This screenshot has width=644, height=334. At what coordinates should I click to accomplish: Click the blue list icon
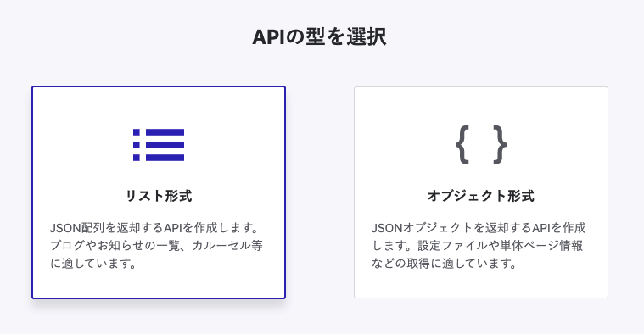coord(159,145)
